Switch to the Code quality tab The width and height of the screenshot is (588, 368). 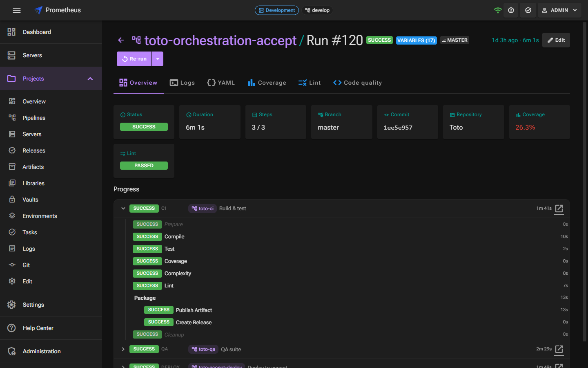click(x=357, y=83)
